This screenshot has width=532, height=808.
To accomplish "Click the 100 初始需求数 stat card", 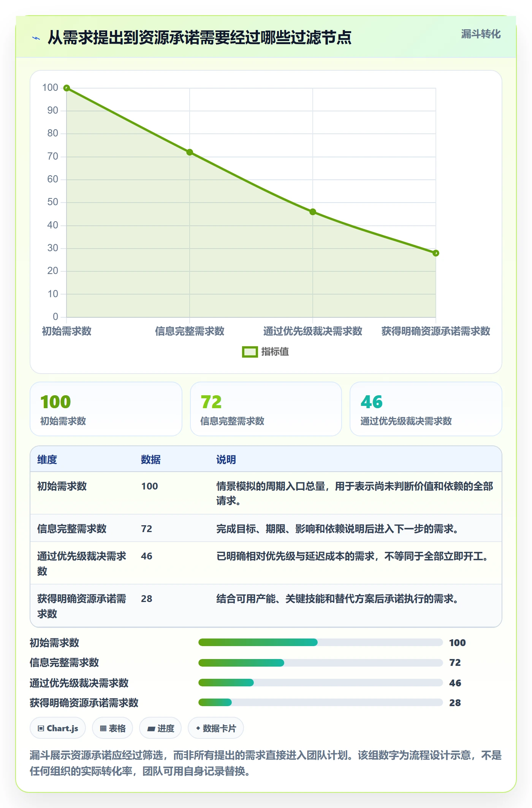I will 106,409.
